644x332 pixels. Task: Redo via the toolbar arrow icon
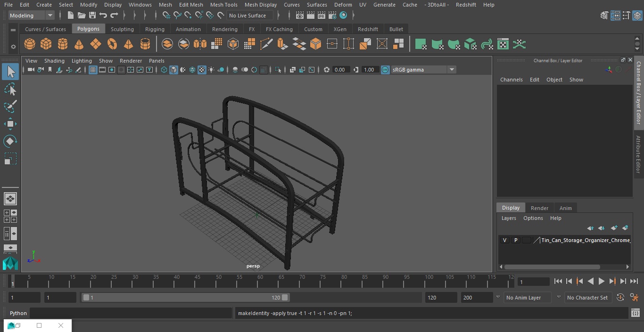114,16
